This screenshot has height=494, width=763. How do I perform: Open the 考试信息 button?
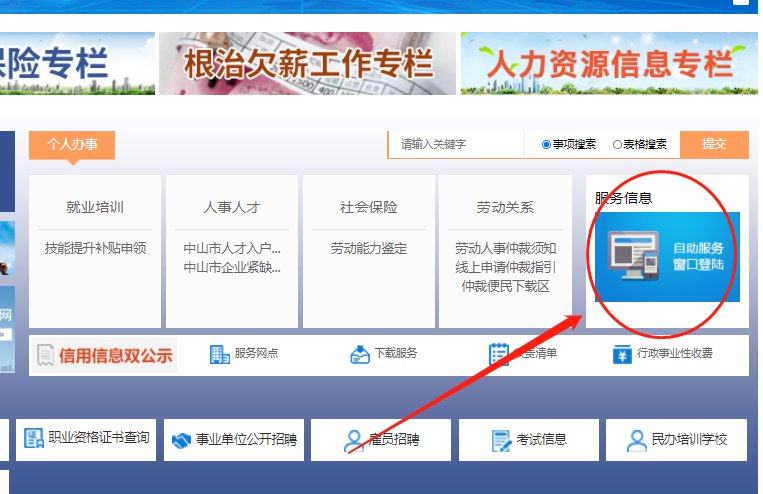pyautogui.click(x=528, y=439)
